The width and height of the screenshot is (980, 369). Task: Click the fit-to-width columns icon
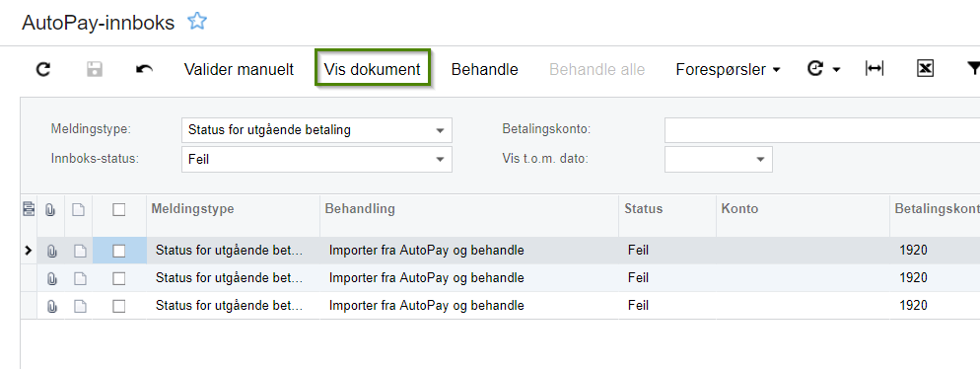tap(874, 69)
